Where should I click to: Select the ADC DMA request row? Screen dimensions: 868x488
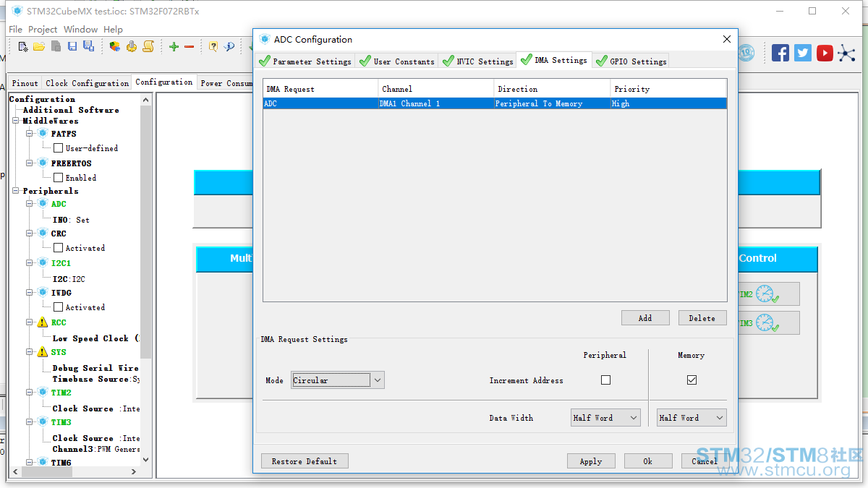[x=495, y=103]
